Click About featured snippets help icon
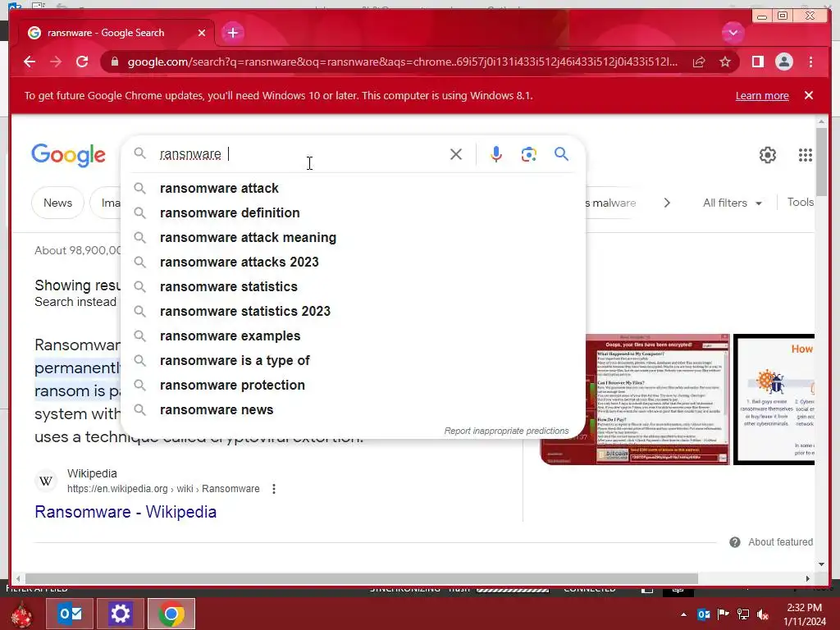This screenshot has width=840, height=630. 734,543
